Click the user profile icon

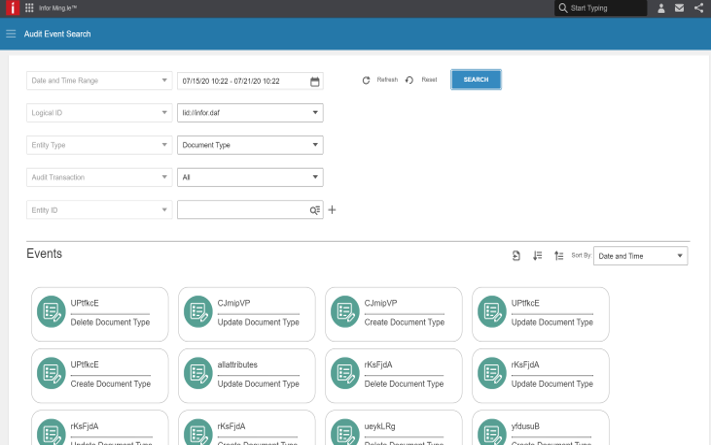click(660, 8)
